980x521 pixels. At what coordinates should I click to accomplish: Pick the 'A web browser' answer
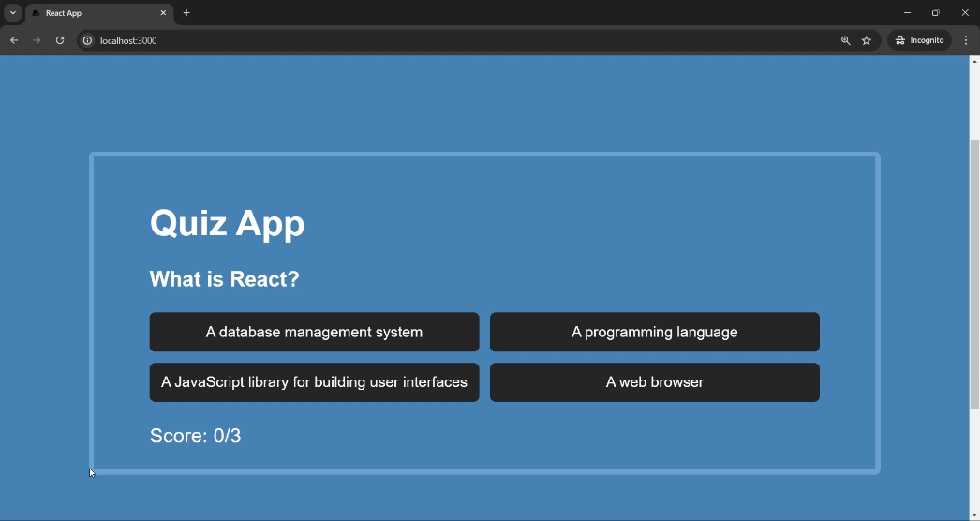pos(654,382)
